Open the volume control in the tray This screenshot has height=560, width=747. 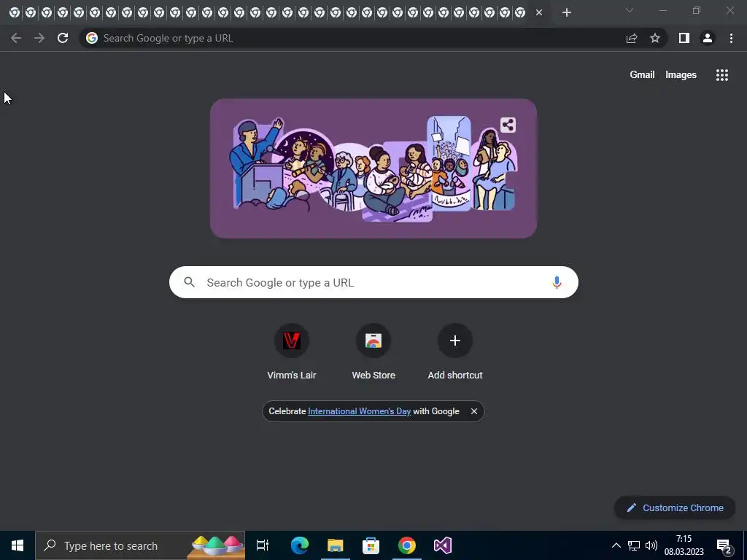click(651, 545)
